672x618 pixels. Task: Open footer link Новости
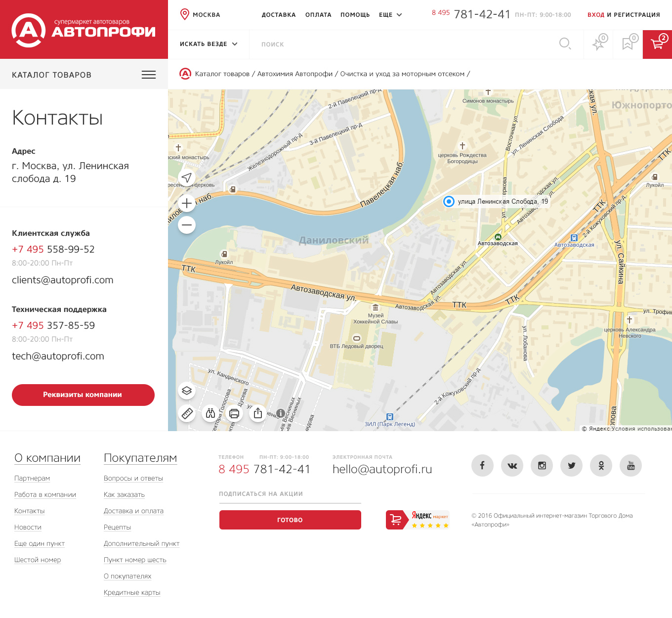pyautogui.click(x=28, y=527)
